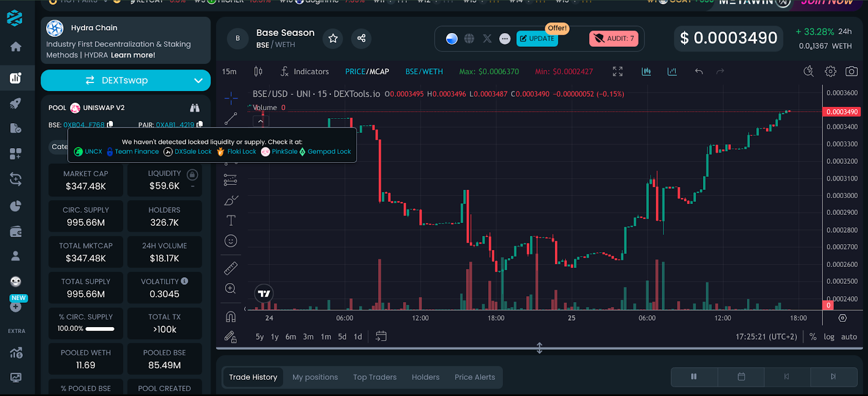
Task: Show more social links ellipsis icon
Action: [x=505, y=39]
